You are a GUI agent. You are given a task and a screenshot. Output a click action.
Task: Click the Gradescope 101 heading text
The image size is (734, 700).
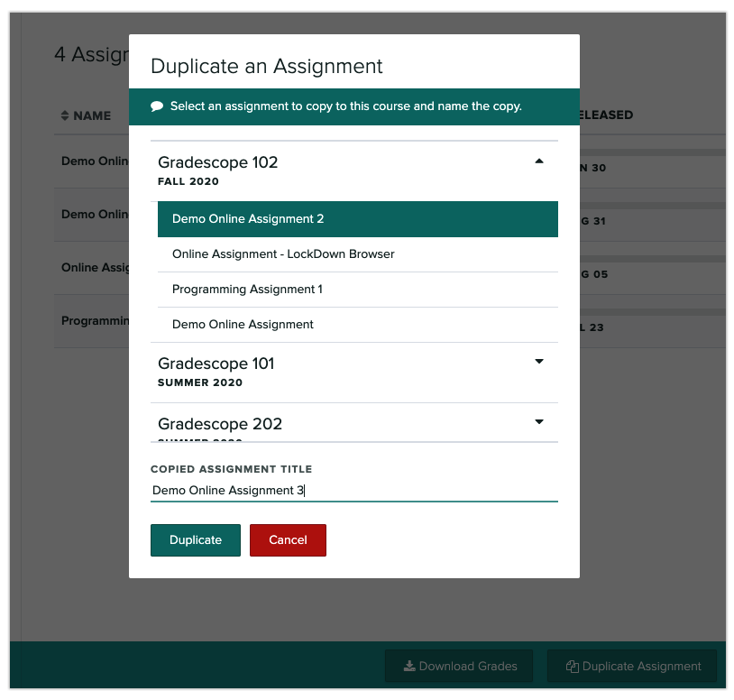coord(216,364)
